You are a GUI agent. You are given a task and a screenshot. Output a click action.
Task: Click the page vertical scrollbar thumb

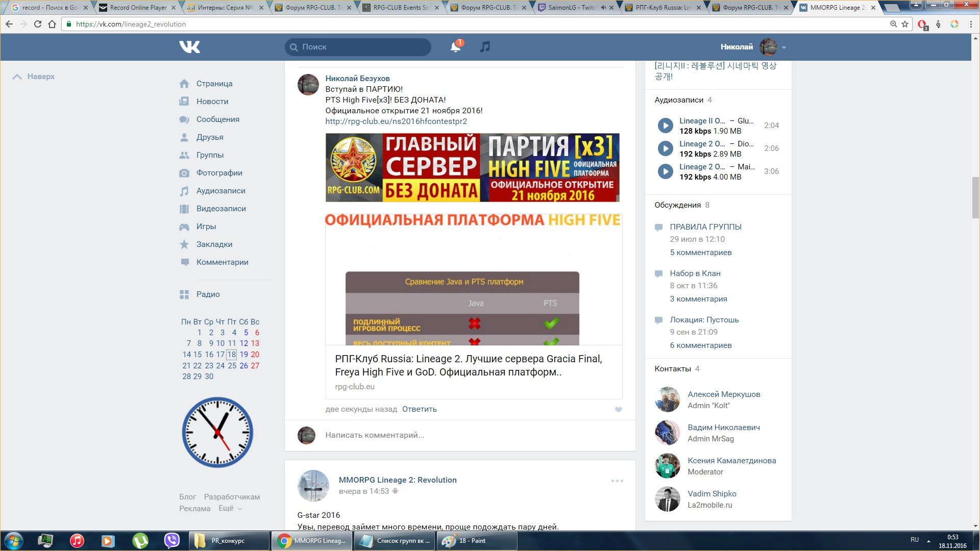(975, 198)
